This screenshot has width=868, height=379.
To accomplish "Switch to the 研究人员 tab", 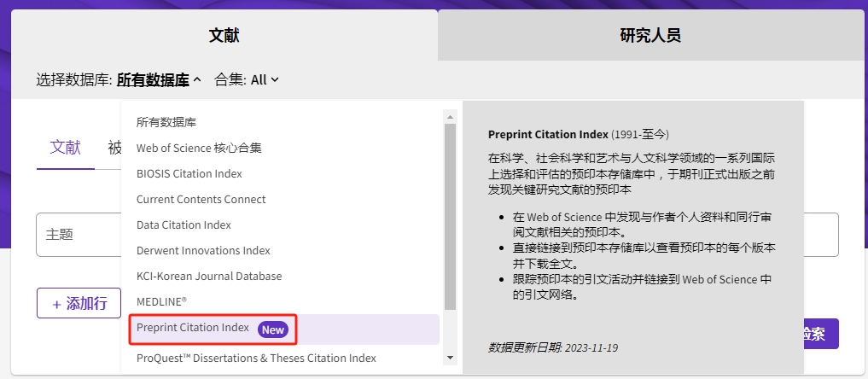I will (x=650, y=35).
